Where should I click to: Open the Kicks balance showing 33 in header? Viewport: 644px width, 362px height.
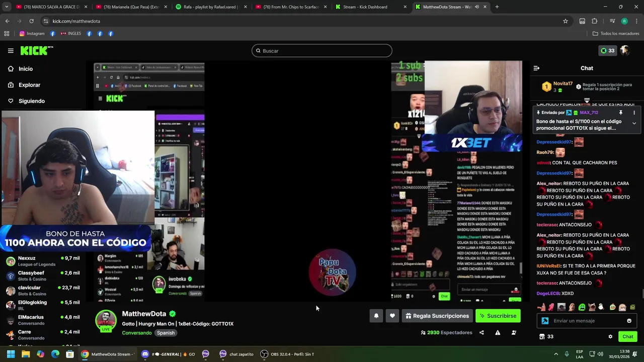tap(608, 50)
